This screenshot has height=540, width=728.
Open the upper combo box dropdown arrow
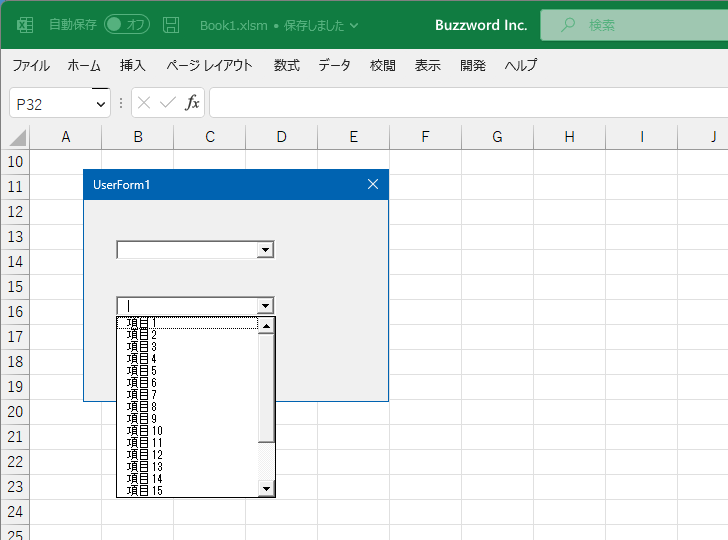click(265, 250)
